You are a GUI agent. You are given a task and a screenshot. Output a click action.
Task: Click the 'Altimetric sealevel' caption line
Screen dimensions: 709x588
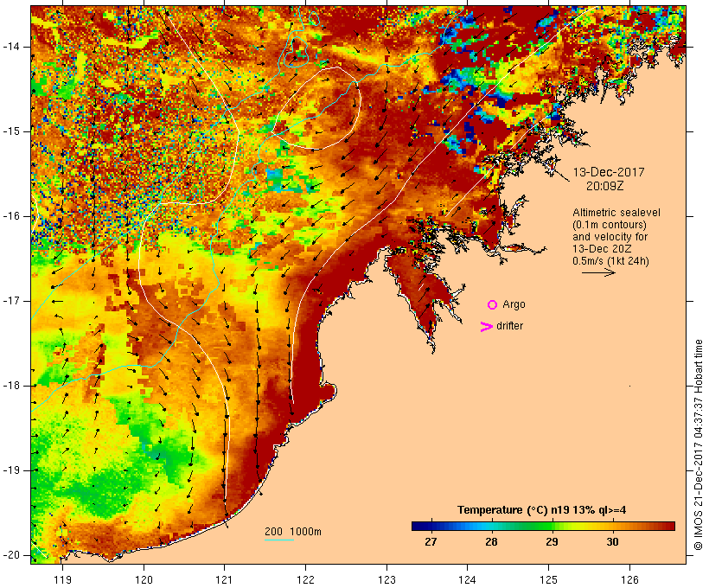click(616, 213)
